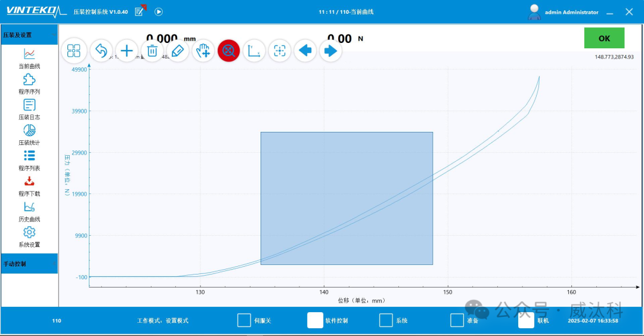
Task: Click the 11 : 11 / 110-当前曲线 title text
Action: [x=346, y=12]
